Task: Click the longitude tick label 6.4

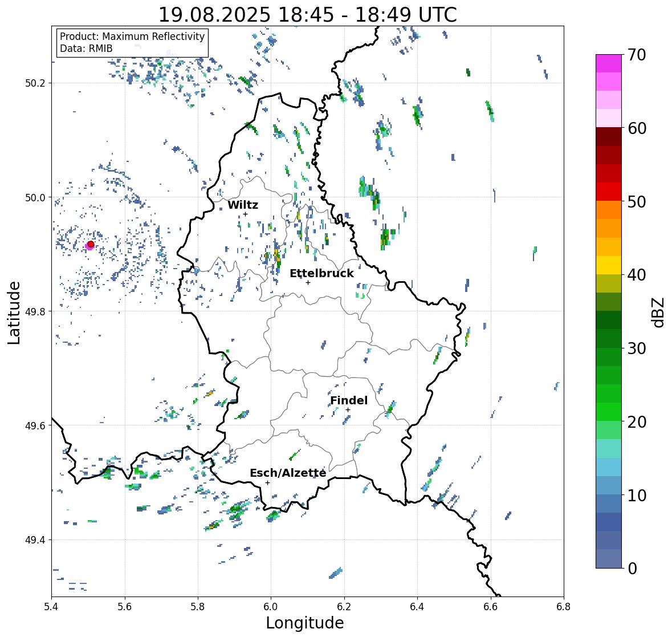Action: point(417,607)
